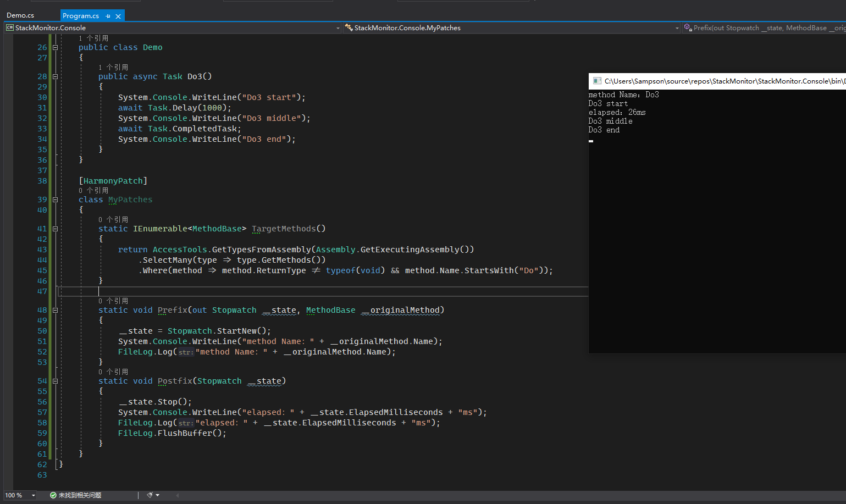Click the C# file icon on the navigation bar
This screenshot has height=504, width=846.
click(x=9, y=27)
